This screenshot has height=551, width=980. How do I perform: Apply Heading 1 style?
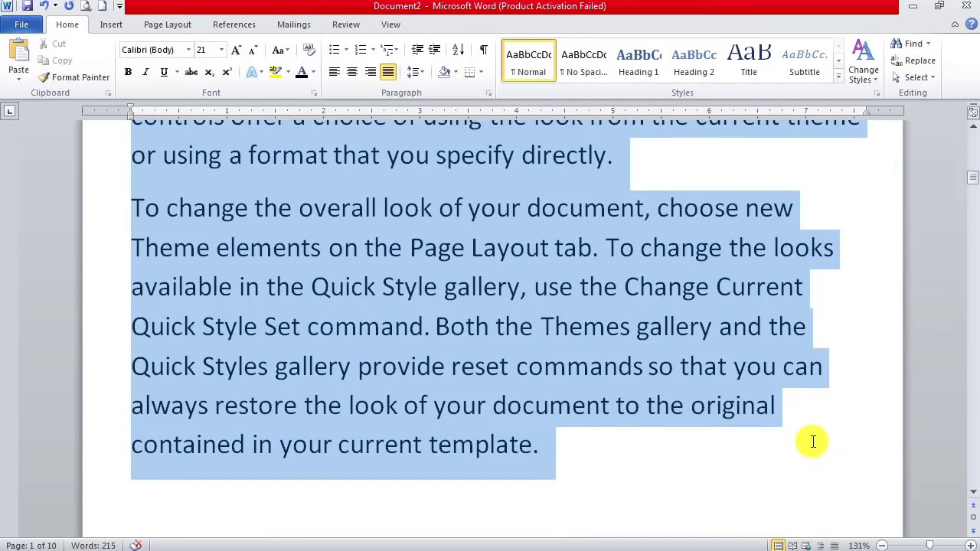click(x=639, y=61)
